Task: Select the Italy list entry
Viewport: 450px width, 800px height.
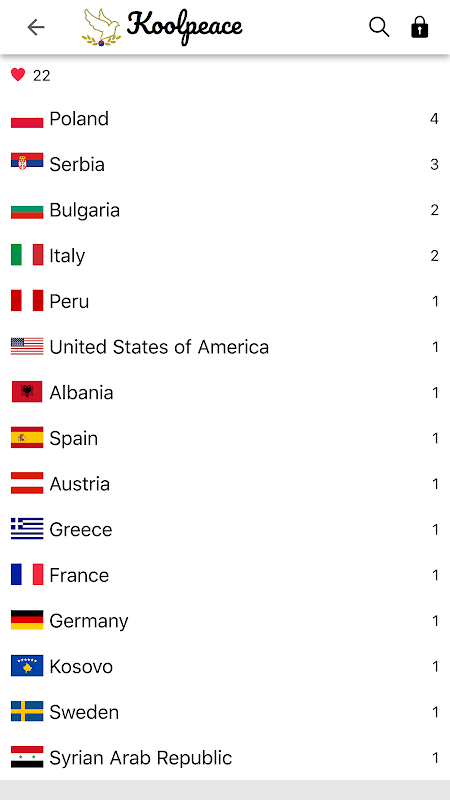Action: pos(225,256)
